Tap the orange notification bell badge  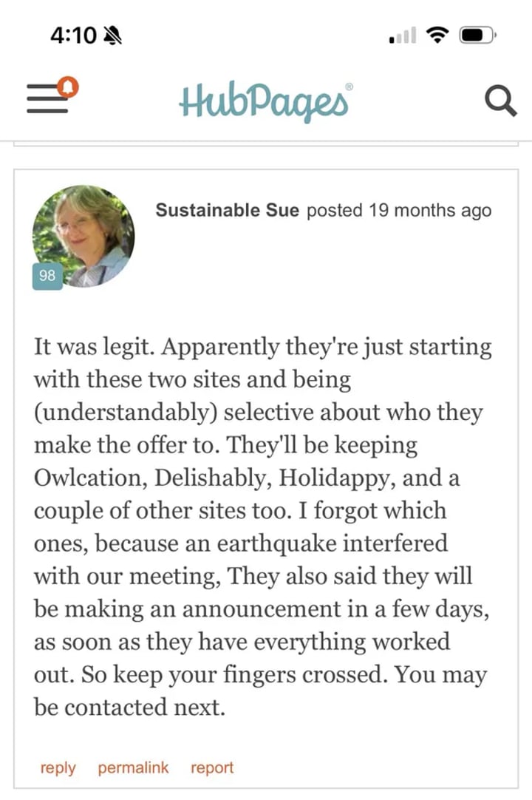[69, 87]
